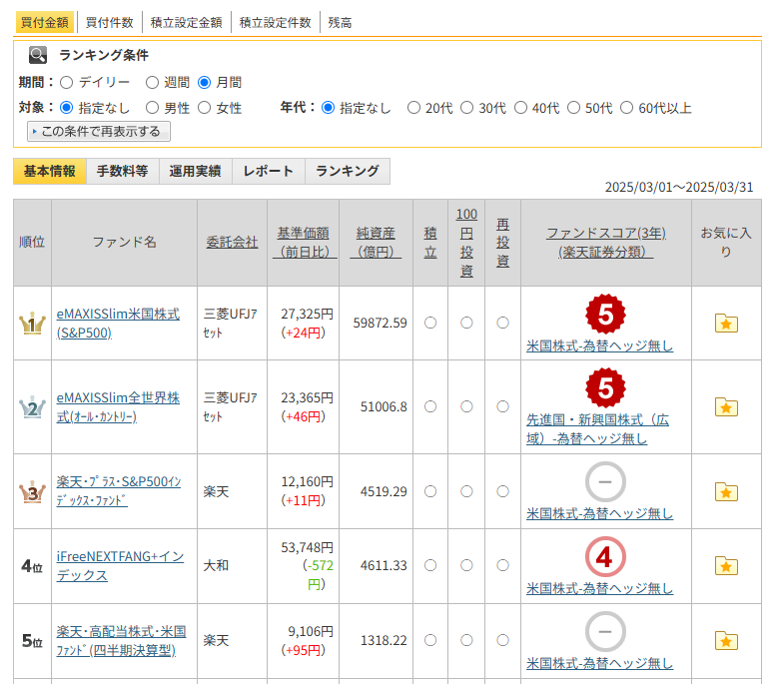Click favorite star for eMAXIS Slim全世界株式
The image size is (784, 684).
click(726, 406)
